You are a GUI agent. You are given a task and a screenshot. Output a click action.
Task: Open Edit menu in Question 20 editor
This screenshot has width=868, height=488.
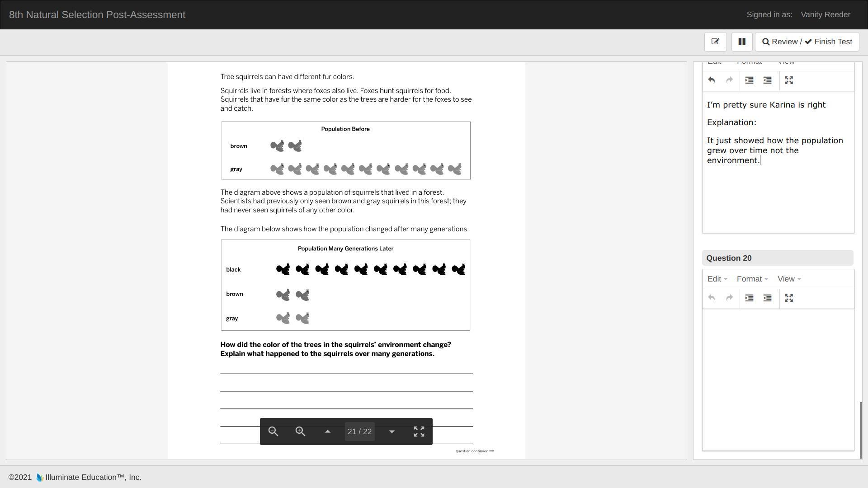coord(717,279)
